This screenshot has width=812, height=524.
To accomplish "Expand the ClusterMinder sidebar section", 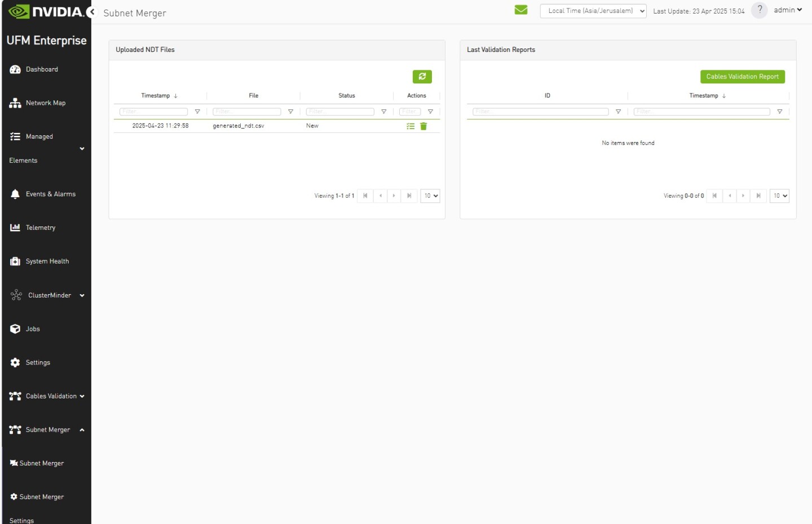I will click(x=82, y=295).
